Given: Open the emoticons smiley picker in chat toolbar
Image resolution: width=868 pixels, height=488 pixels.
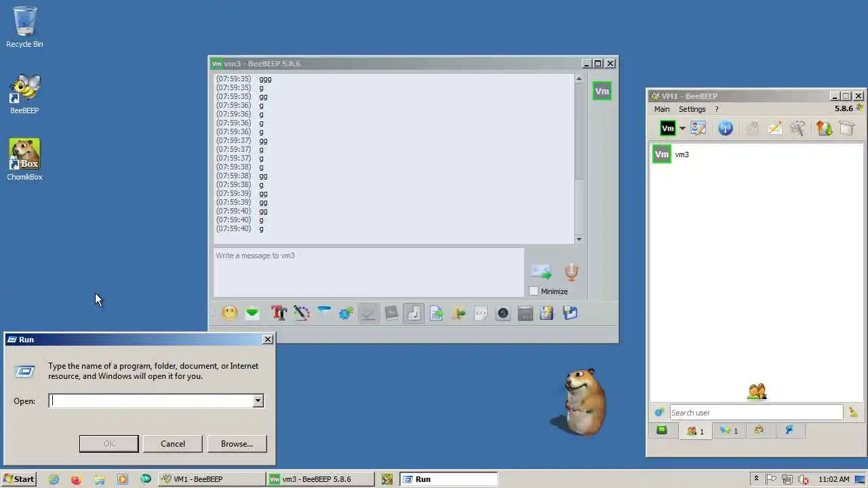Looking at the screenshot, I should pyautogui.click(x=230, y=313).
